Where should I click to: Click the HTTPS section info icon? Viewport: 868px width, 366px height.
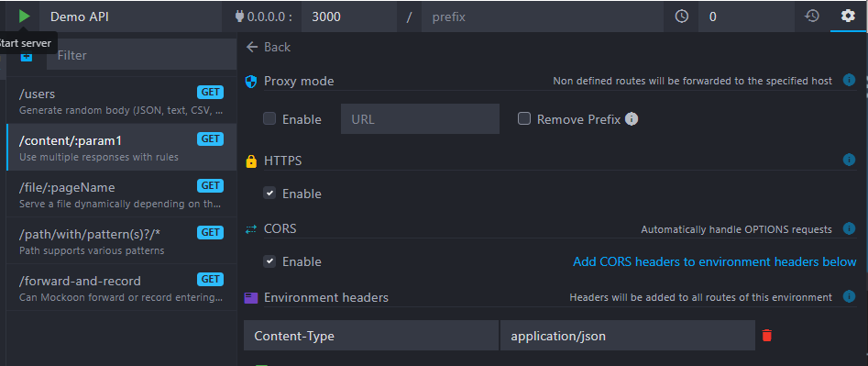849,160
